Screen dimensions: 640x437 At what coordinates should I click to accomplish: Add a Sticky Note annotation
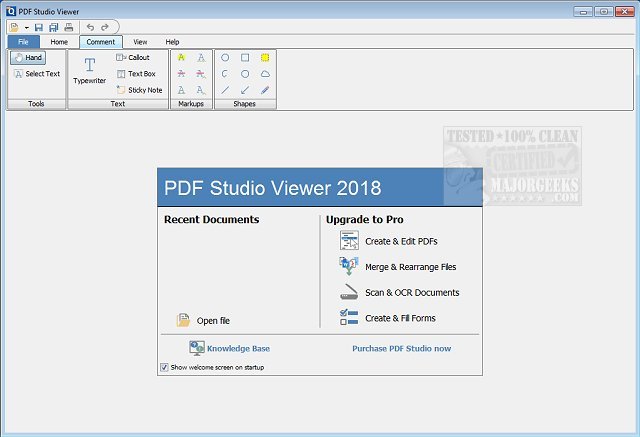coord(140,90)
